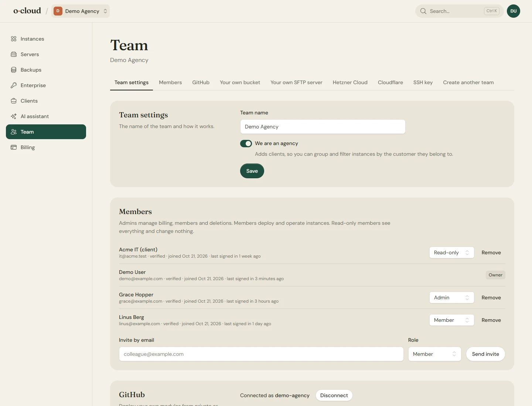Image resolution: width=532 pixels, height=406 pixels.
Task: Open the SSH key tab
Action: (423, 82)
